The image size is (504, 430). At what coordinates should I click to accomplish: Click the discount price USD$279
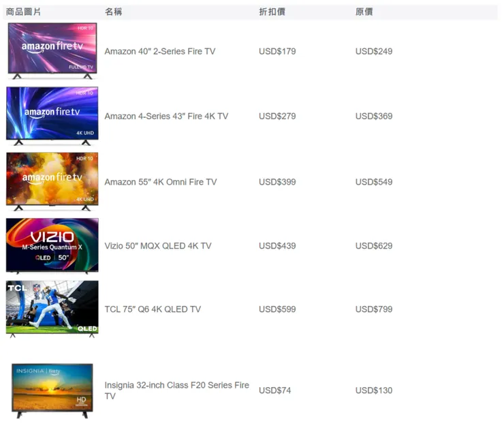(x=277, y=116)
